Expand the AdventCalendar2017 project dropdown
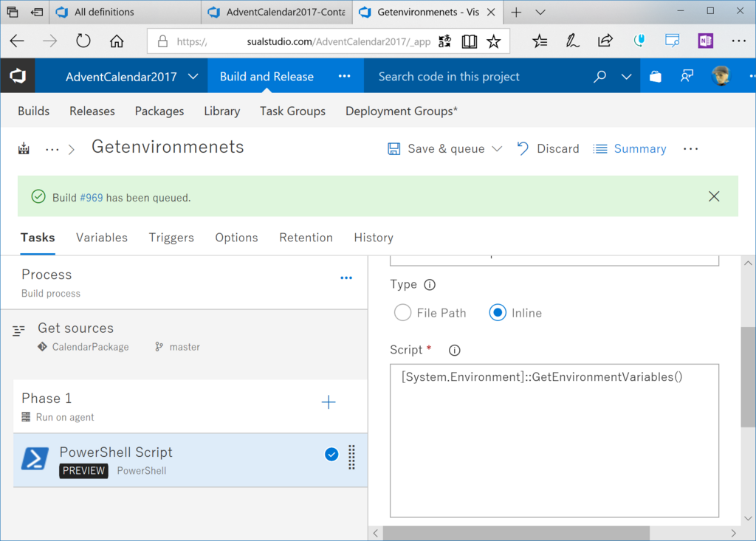This screenshot has width=756, height=541. pos(193,76)
